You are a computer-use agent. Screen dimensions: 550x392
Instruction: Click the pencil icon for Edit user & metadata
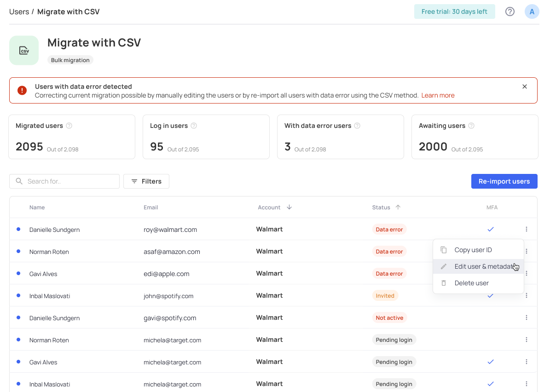point(443,266)
